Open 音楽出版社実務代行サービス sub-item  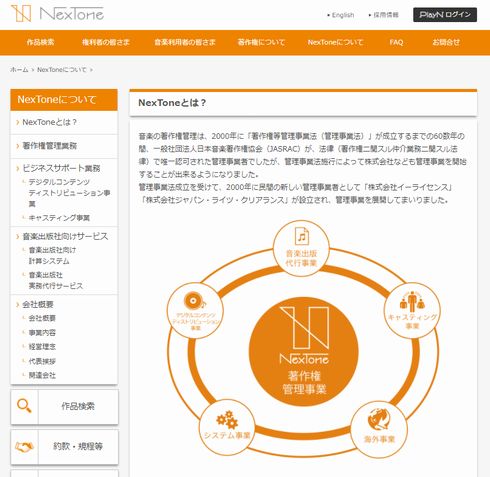[x=56, y=280]
